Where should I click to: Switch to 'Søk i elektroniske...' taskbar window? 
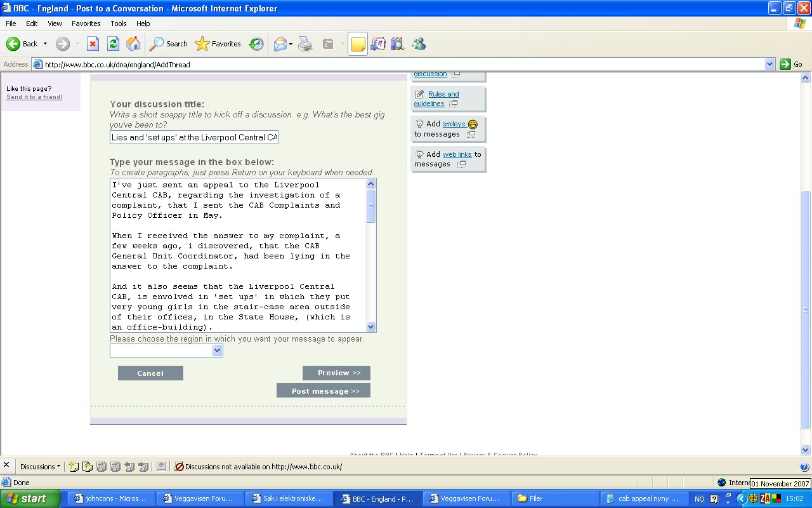click(x=289, y=498)
